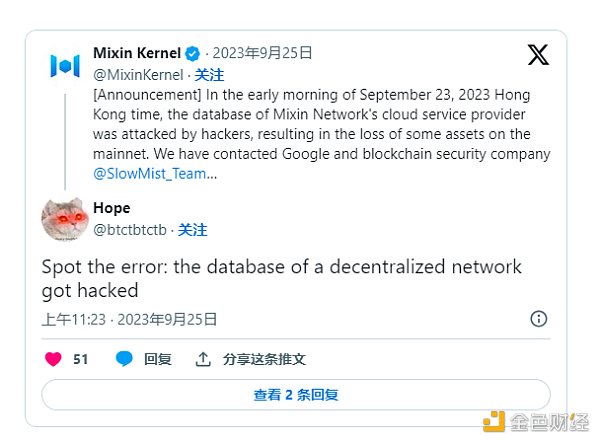Image resolution: width=600 pixels, height=443 pixels.
Task: Open the @SlowMist_Team mention link
Action: (x=155, y=174)
